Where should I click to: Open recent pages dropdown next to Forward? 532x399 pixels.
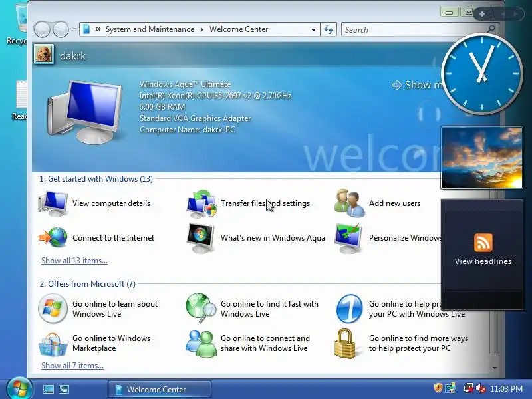(x=74, y=29)
